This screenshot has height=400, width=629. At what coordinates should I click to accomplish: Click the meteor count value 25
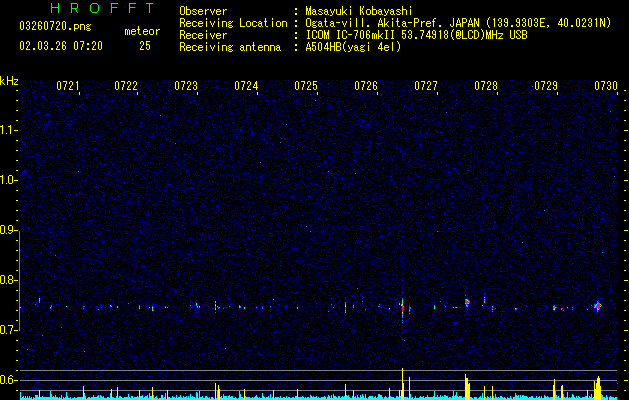145,46
